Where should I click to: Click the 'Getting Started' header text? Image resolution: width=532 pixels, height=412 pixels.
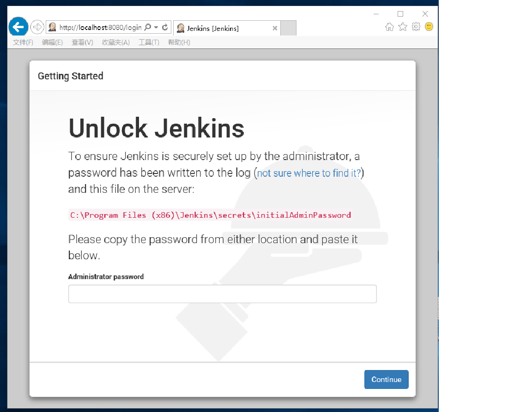click(x=71, y=76)
